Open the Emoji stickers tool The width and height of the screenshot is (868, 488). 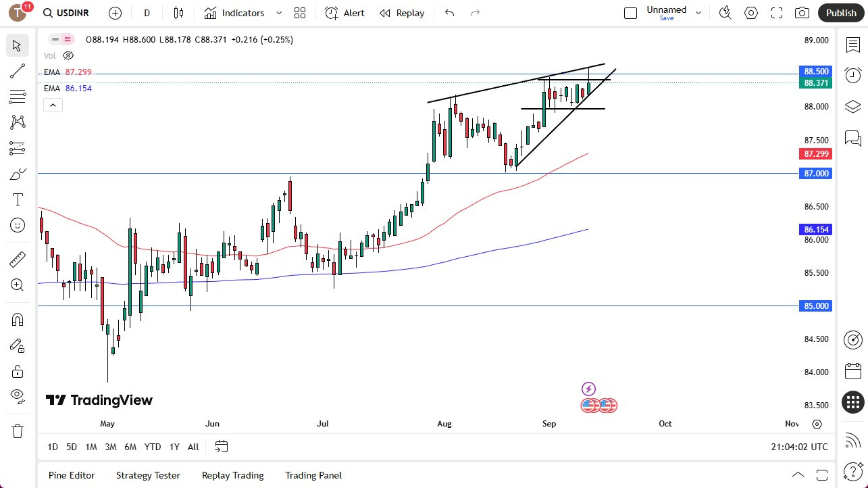pos(17,225)
